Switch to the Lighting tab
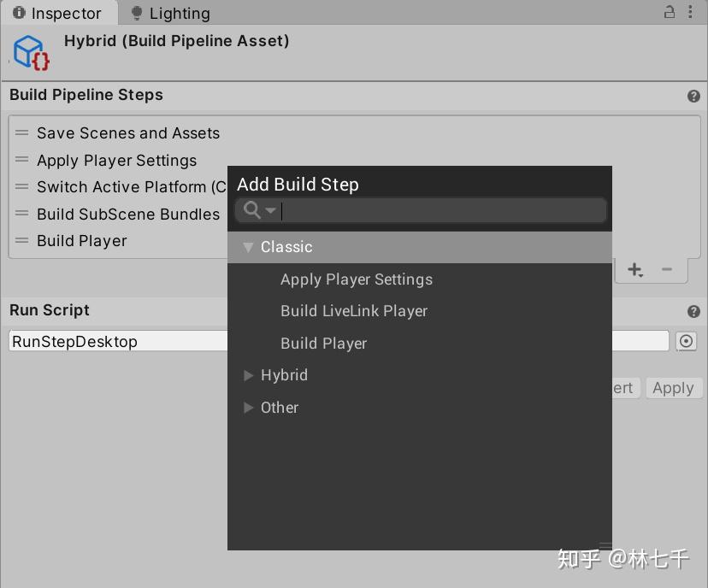 click(170, 14)
